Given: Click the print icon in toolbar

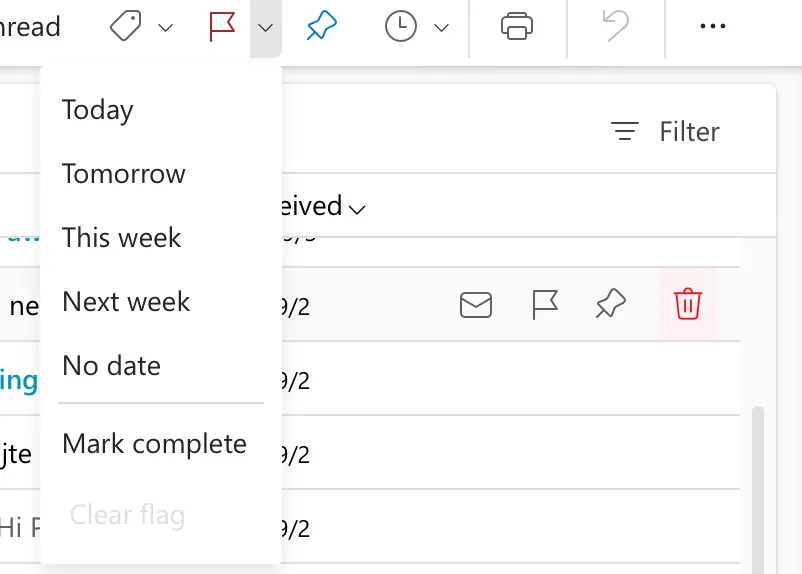Looking at the screenshot, I should (516, 27).
